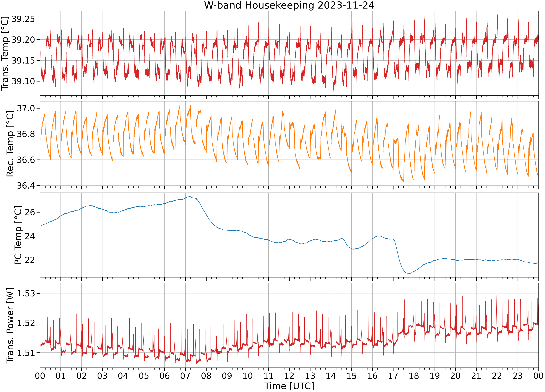Click the 22 hour tick on time axis

497,376
